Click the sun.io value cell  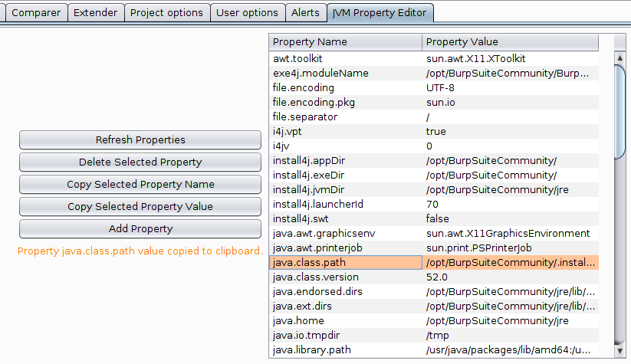[x=511, y=102]
